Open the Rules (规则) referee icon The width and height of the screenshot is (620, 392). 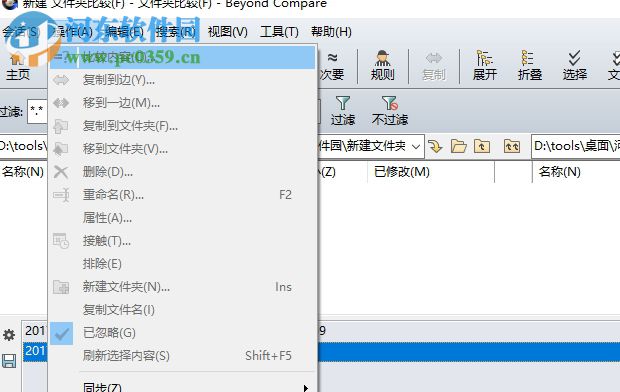(x=382, y=66)
